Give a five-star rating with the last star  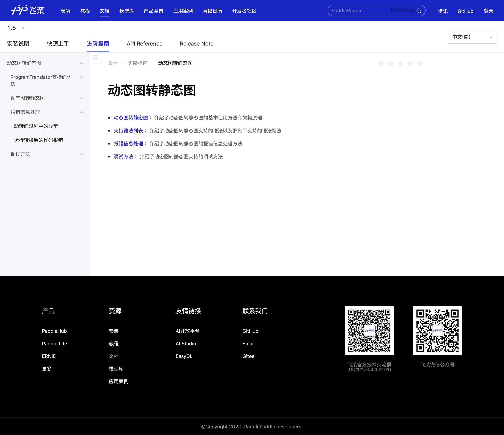[x=420, y=64]
